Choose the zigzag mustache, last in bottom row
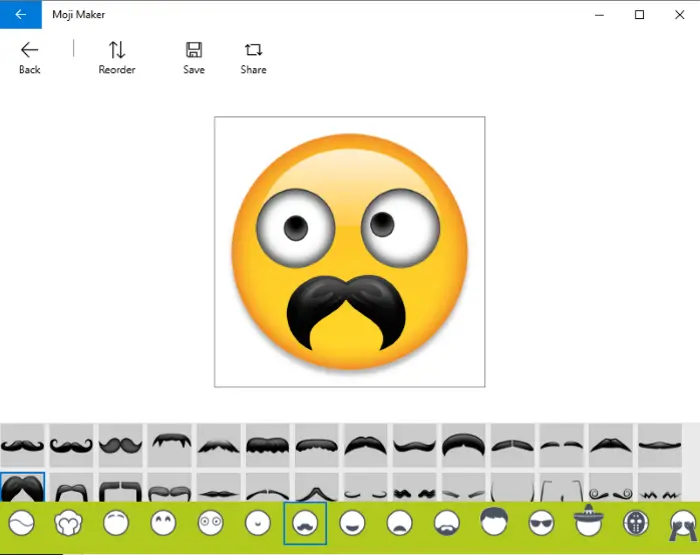Viewport: 700px width, 555px height. tap(660, 487)
